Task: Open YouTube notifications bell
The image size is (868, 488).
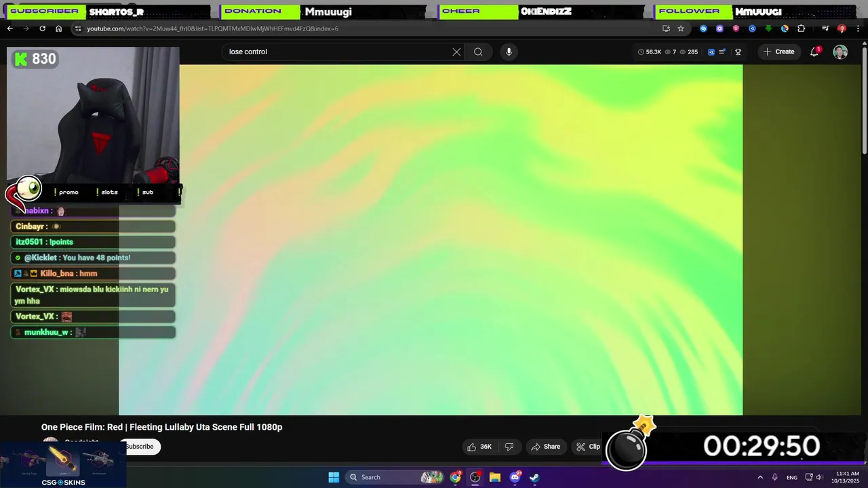Action: coord(814,52)
